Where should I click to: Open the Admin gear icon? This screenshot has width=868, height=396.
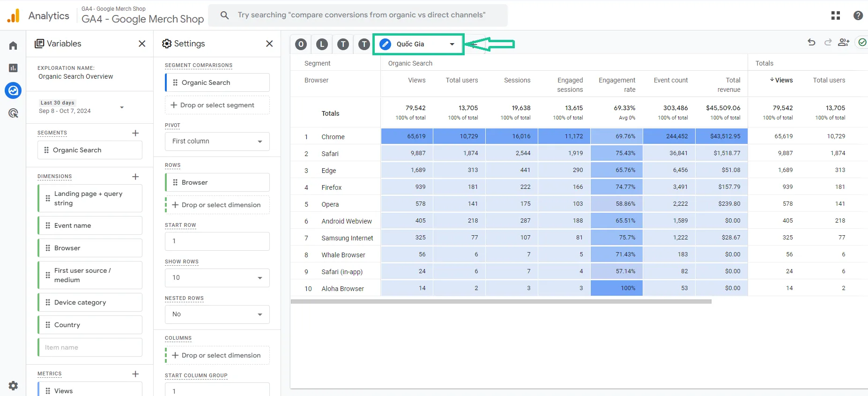[x=13, y=386]
